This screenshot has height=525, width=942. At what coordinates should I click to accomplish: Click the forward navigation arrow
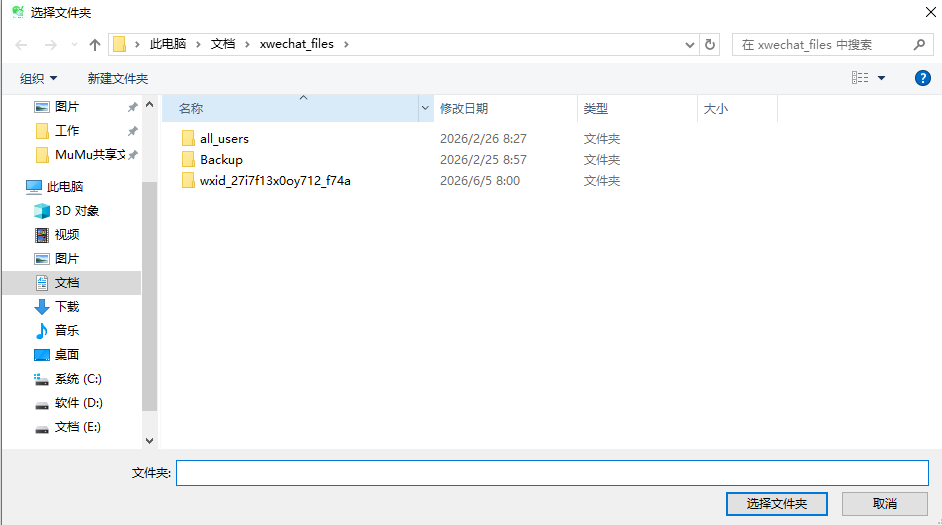(x=51, y=44)
